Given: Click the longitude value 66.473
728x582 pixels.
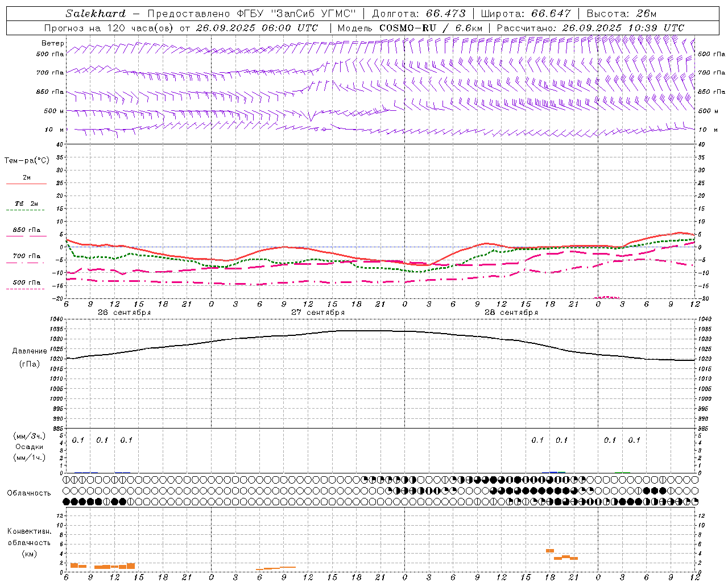Looking at the screenshot, I should [445, 14].
